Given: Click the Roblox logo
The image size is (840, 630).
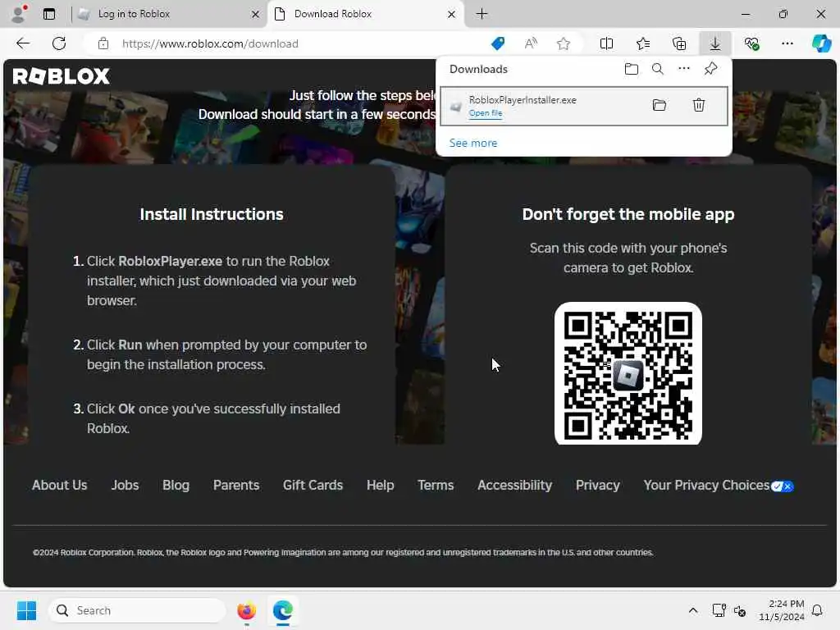Looking at the screenshot, I should coord(61,76).
